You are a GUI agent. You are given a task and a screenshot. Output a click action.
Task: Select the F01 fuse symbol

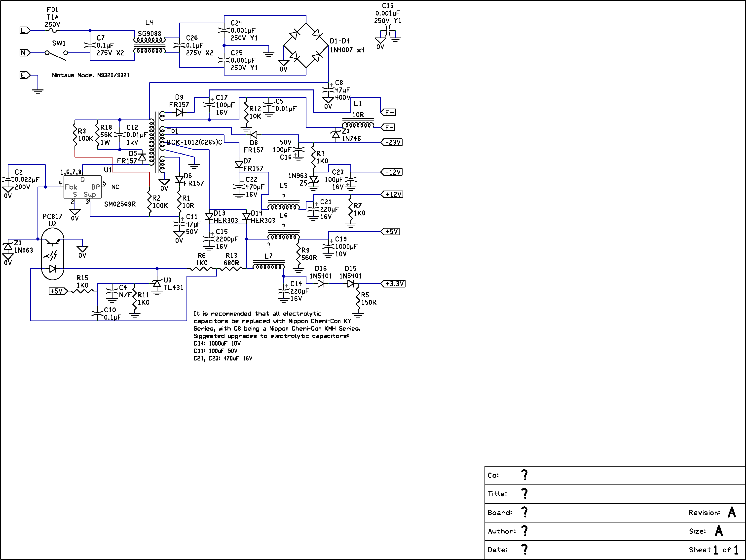coord(53,30)
